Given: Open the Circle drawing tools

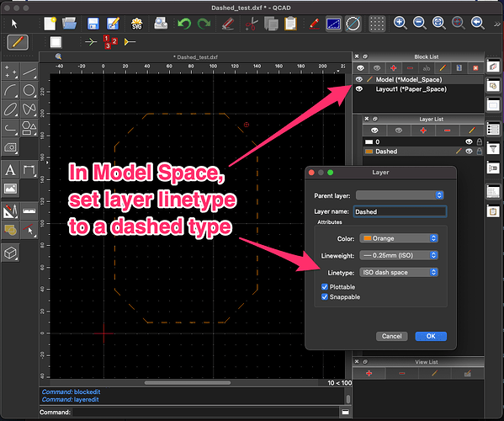Looking at the screenshot, I should [x=29, y=90].
